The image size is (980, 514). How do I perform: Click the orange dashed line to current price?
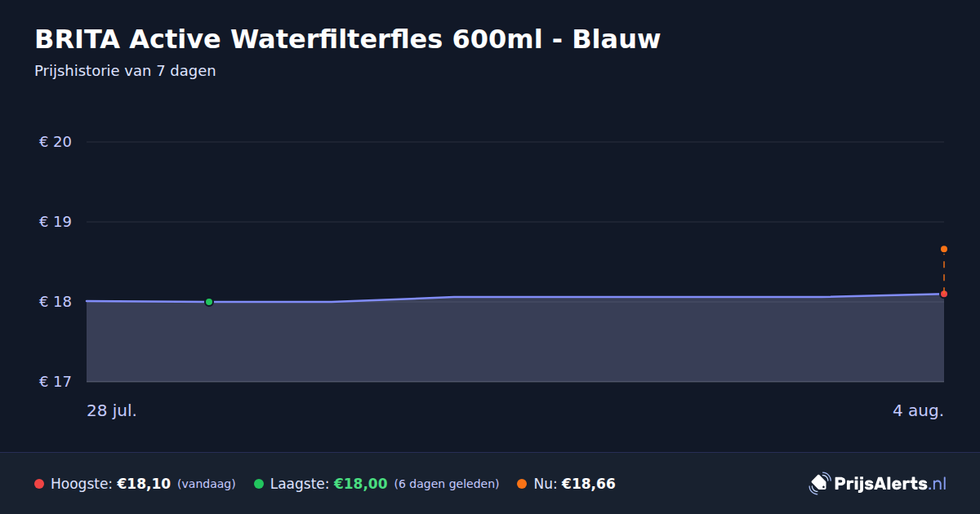pos(944,271)
